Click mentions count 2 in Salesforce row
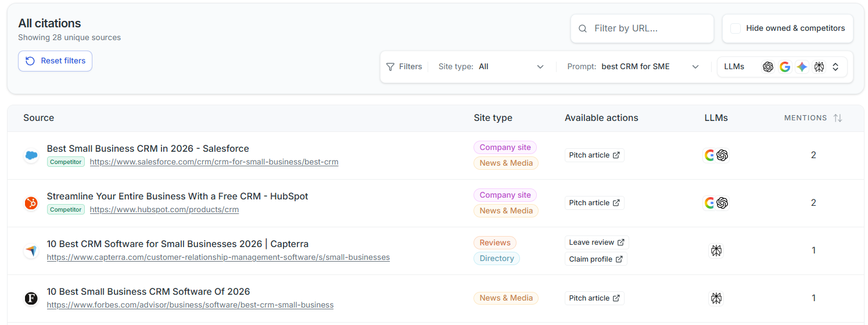The image size is (868, 325). (813, 155)
